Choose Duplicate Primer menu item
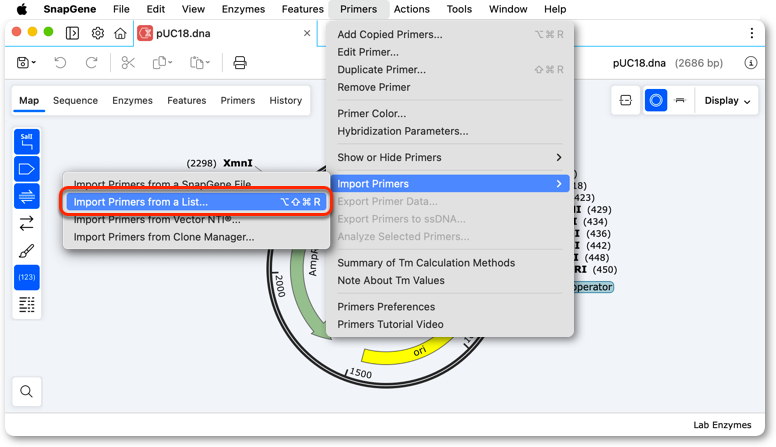 450,69
